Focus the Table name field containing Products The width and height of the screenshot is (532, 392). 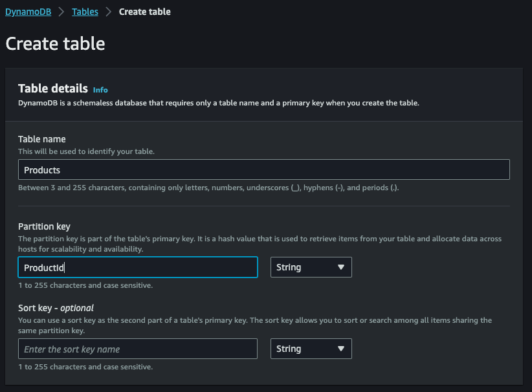pos(263,169)
